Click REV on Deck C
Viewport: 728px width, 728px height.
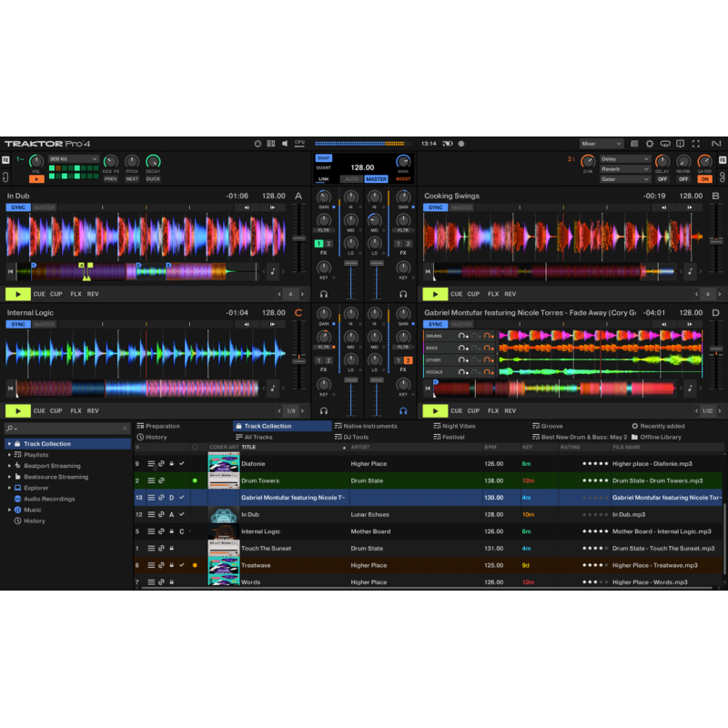click(93, 411)
